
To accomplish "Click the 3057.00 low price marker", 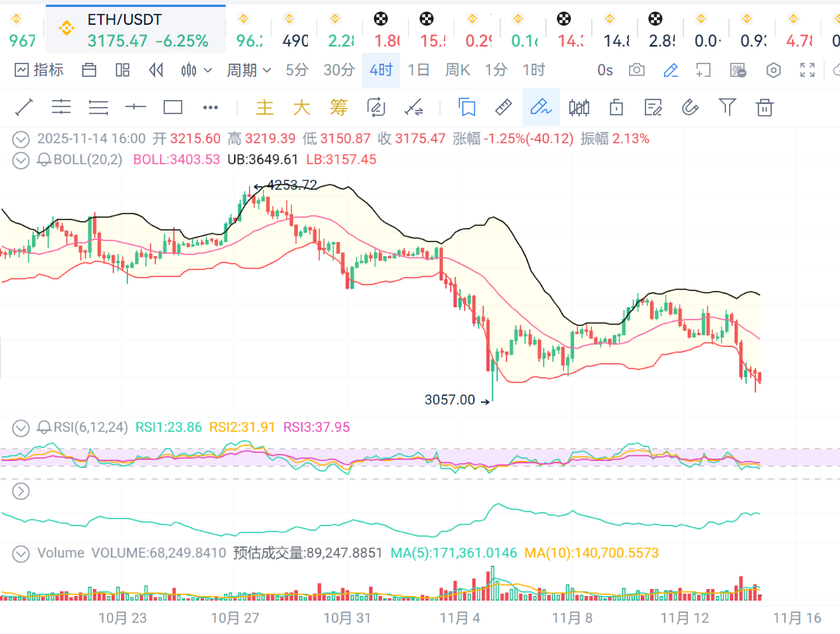I will pyautogui.click(x=450, y=400).
